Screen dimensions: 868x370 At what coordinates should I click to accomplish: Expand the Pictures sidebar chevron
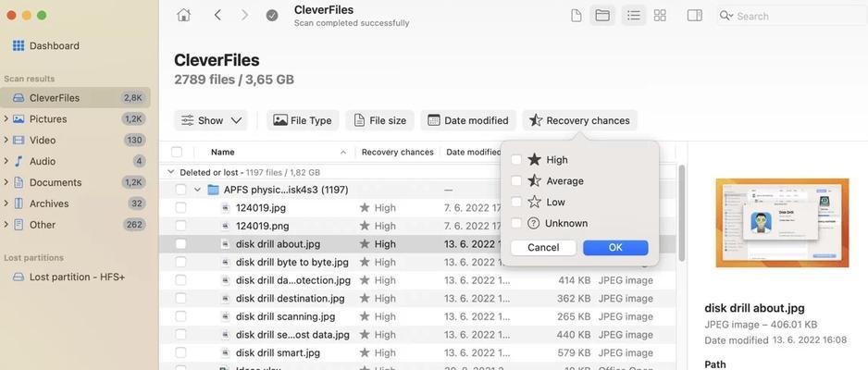[x=6, y=119]
